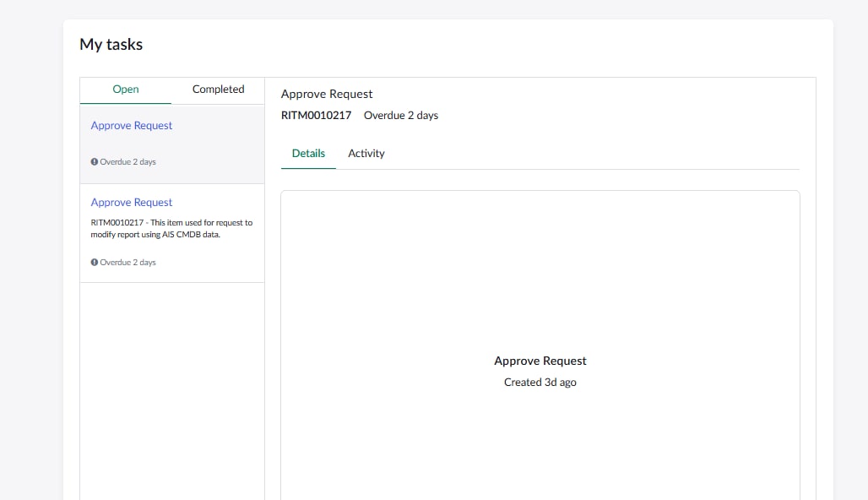
Task: Open the Details tab
Action: (x=308, y=154)
